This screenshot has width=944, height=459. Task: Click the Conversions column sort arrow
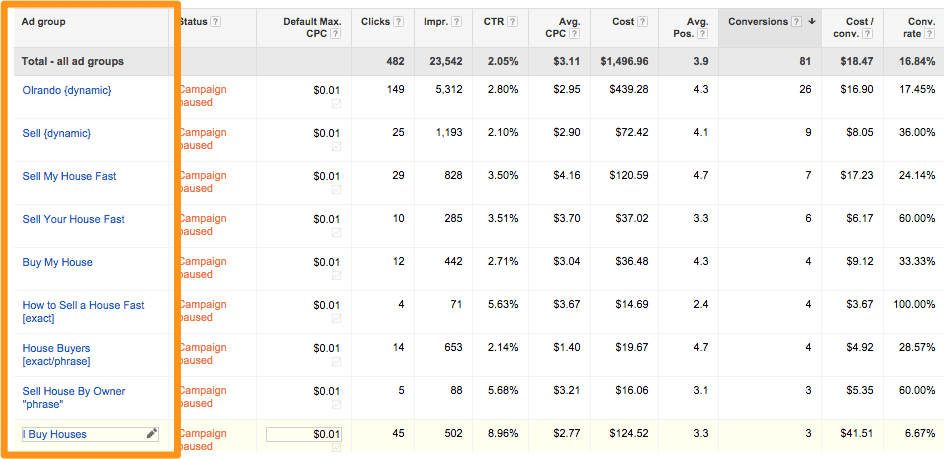click(811, 21)
